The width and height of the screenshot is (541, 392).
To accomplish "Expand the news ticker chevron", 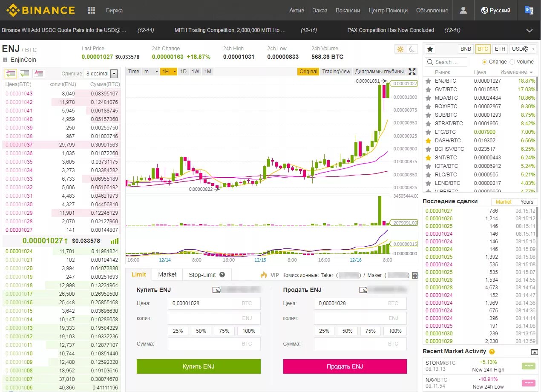I will coord(529,30).
